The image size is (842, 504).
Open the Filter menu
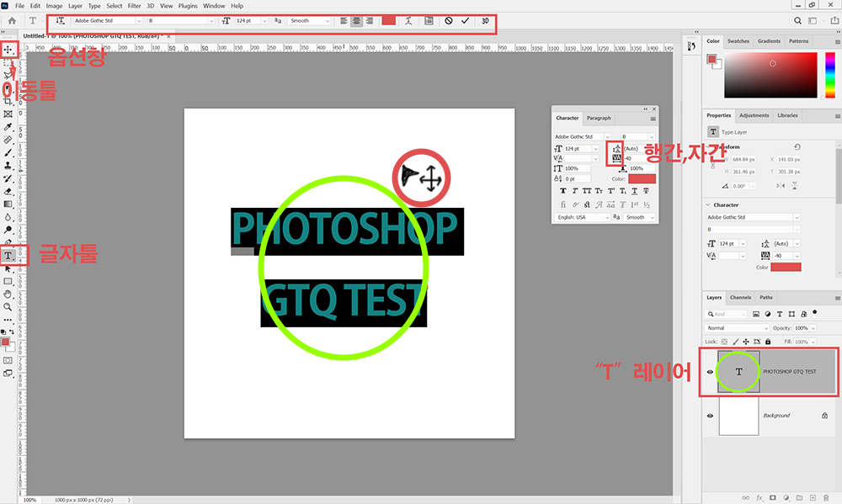pos(134,6)
